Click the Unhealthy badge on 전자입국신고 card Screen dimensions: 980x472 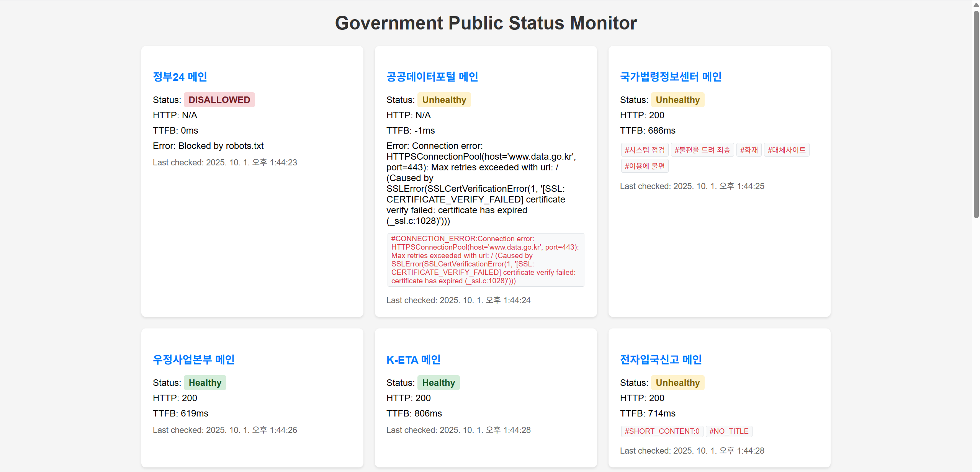677,383
